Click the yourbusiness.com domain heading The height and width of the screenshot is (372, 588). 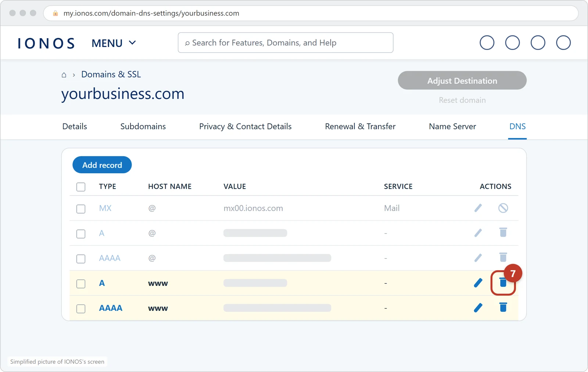(x=123, y=94)
